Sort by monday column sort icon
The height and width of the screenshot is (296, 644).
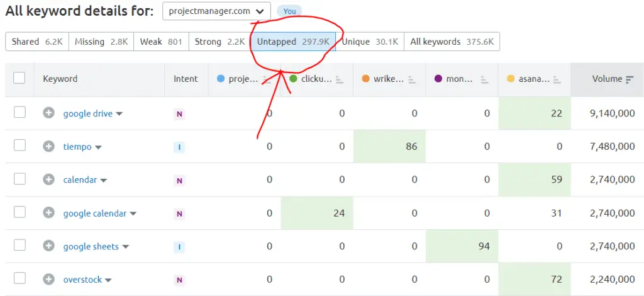point(485,79)
